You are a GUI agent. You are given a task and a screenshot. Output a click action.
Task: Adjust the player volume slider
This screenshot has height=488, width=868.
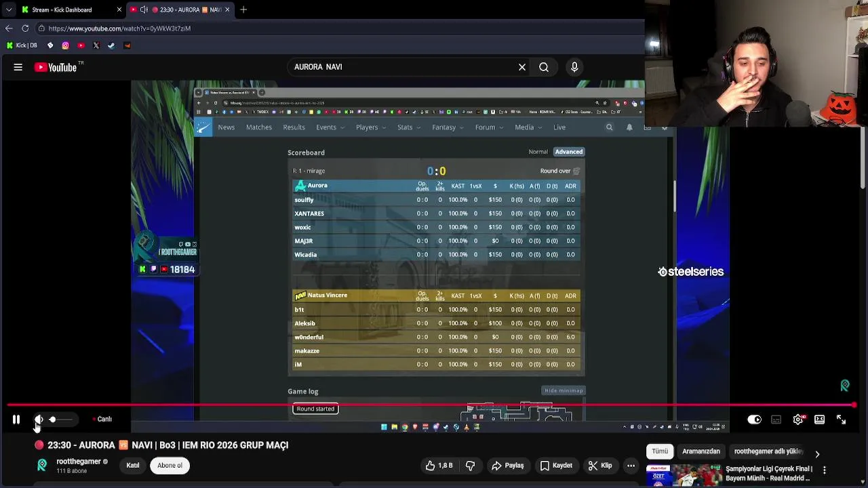(61, 420)
